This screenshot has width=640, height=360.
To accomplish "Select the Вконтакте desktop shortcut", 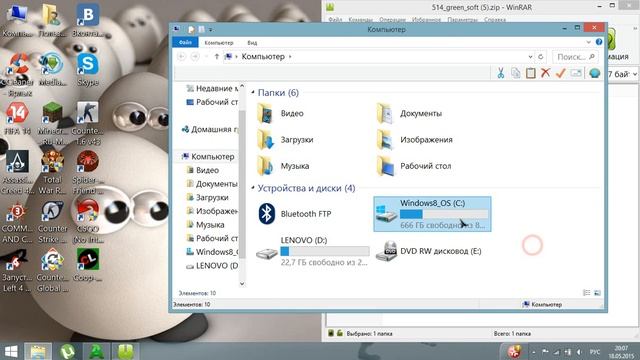I will click(88, 20).
